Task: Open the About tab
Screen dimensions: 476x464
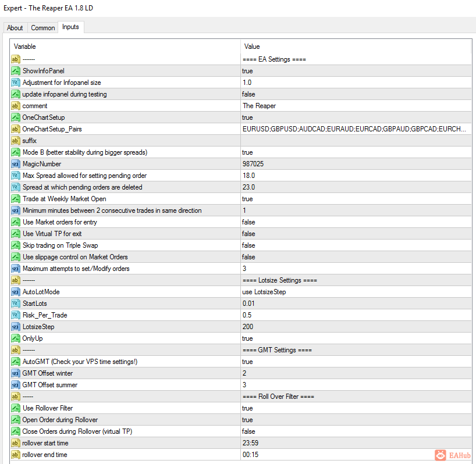Action: tap(15, 27)
